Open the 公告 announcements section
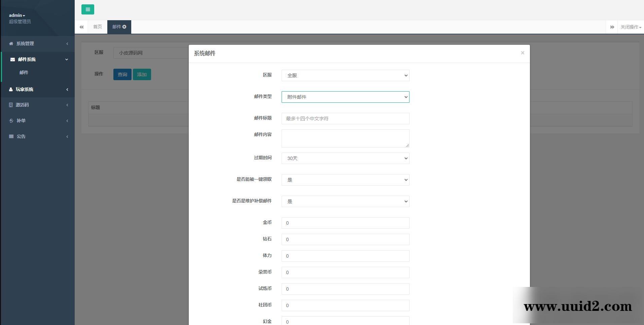The height and width of the screenshot is (325, 644). point(21,136)
